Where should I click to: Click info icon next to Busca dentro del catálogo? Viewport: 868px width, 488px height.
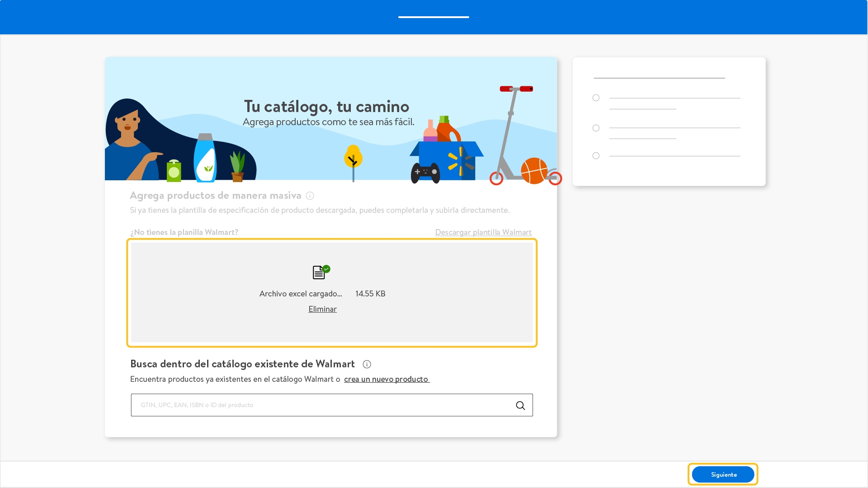[x=367, y=364]
